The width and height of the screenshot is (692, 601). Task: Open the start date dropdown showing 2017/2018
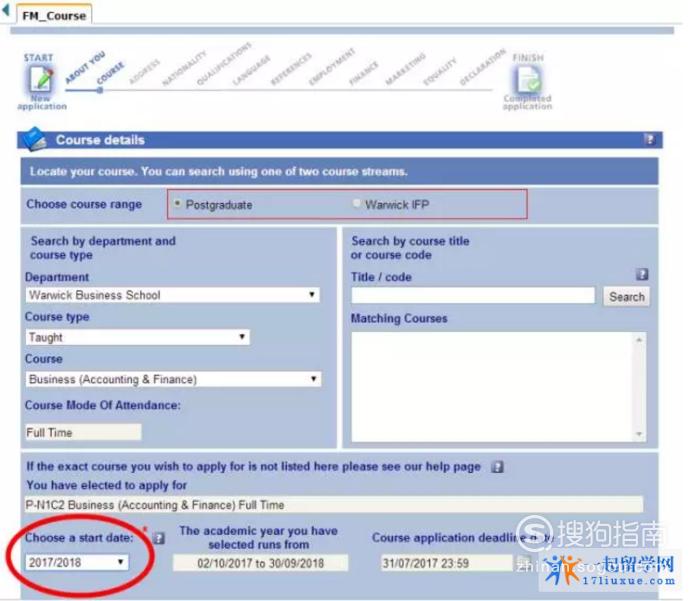(x=77, y=562)
